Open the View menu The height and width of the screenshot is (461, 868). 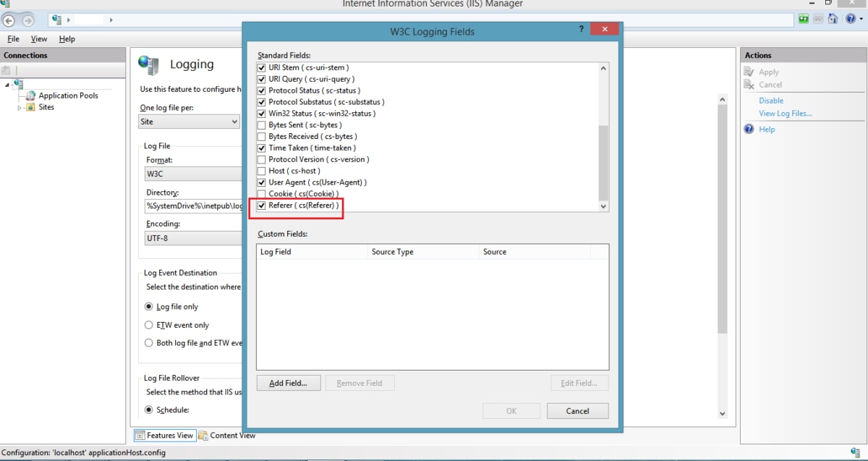pos(39,39)
